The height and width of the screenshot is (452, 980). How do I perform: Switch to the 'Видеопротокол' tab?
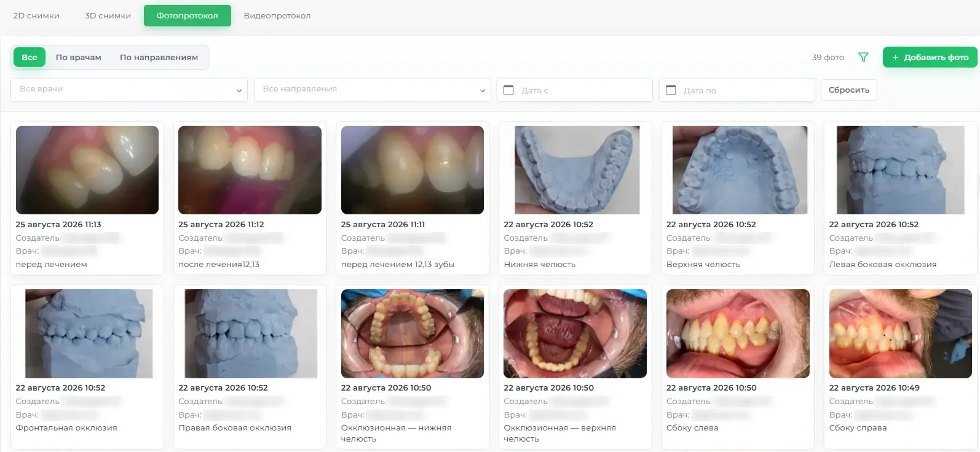click(277, 16)
